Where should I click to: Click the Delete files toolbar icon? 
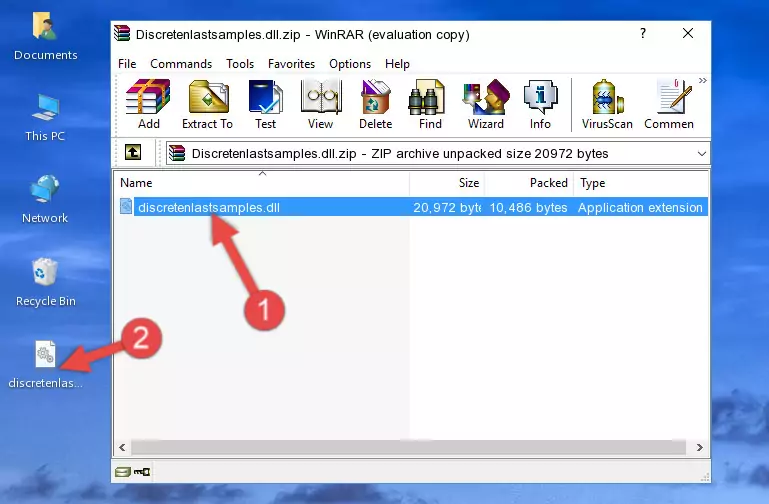[x=375, y=104]
